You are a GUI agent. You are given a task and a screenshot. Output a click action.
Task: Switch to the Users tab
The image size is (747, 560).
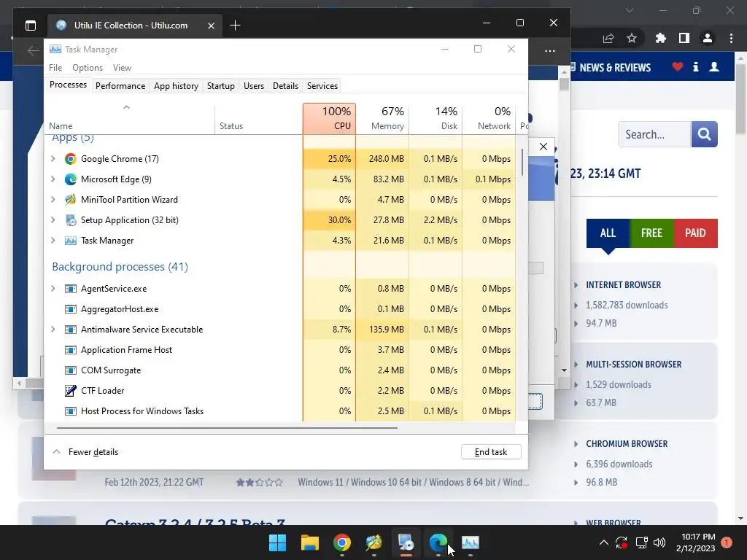pyautogui.click(x=253, y=86)
